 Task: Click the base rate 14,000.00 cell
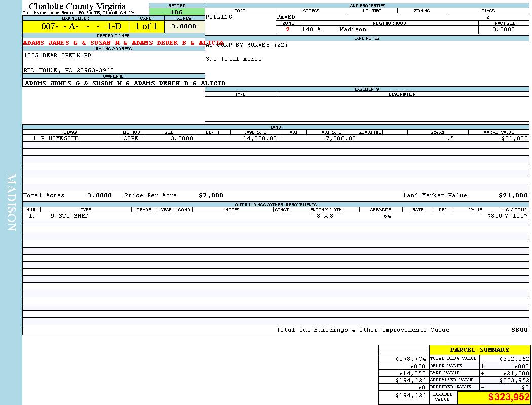tap(260, 138)
